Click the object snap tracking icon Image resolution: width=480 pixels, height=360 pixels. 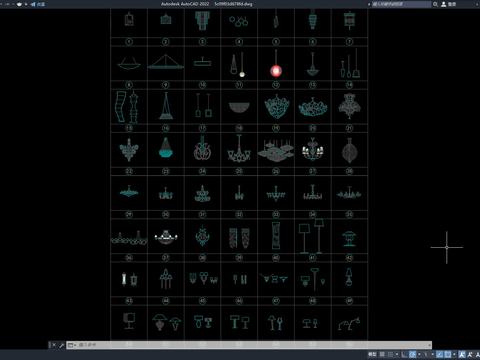pyautogui.click(x=440, y=354)
